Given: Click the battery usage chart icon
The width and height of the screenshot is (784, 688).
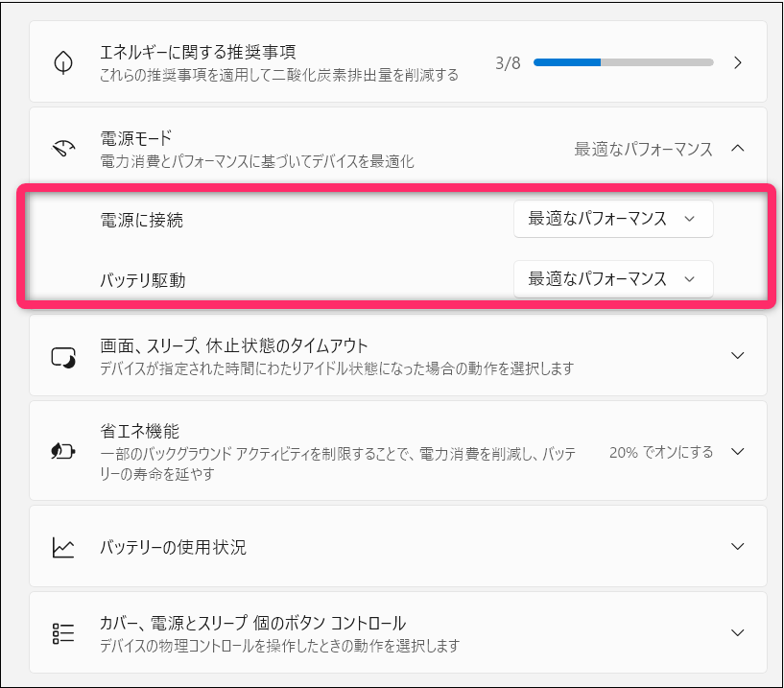Looking at the screenshot, I should [x=63, y=548].
